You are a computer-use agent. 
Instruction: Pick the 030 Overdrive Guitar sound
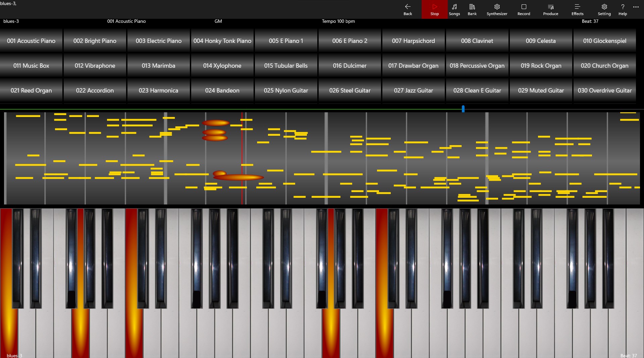point(605,90)
